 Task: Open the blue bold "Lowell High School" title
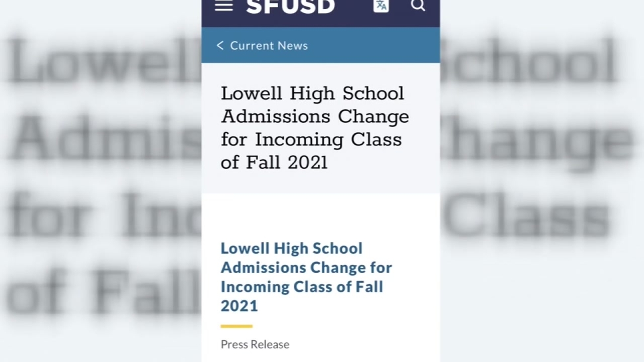(x=291, y=249)
